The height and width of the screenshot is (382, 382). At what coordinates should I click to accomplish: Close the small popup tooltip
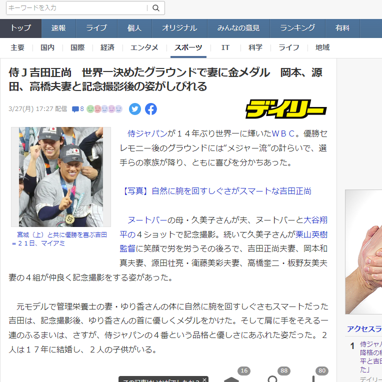(204, 379)
